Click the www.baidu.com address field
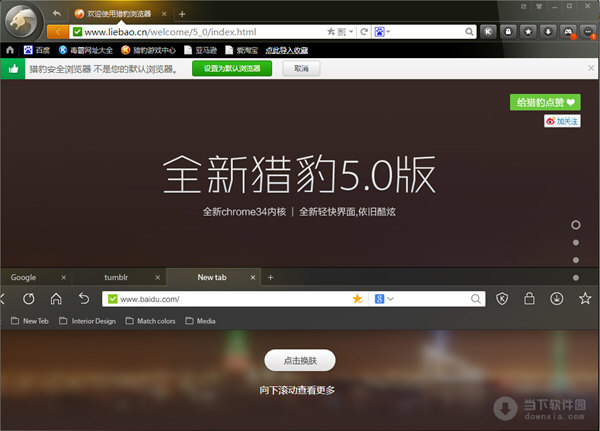Image resolution: width=600 pixels, height=431 pixels. coord(234,299)
